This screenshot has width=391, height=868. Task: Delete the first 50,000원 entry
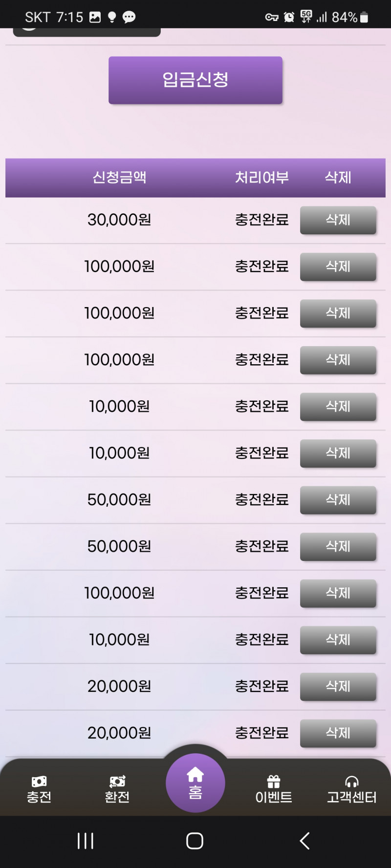pyautogui.click(x=338, y=500)
